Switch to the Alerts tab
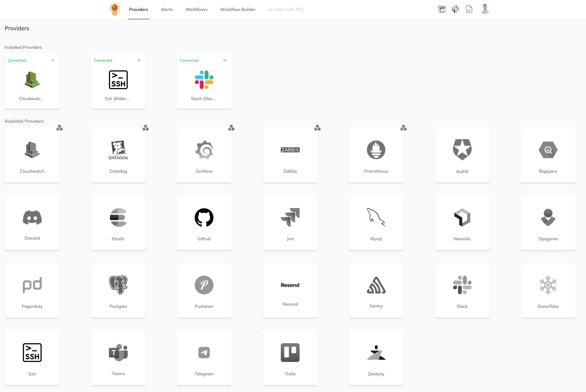The height and width of the screenshot is (392, 586). tap(167, 9)
